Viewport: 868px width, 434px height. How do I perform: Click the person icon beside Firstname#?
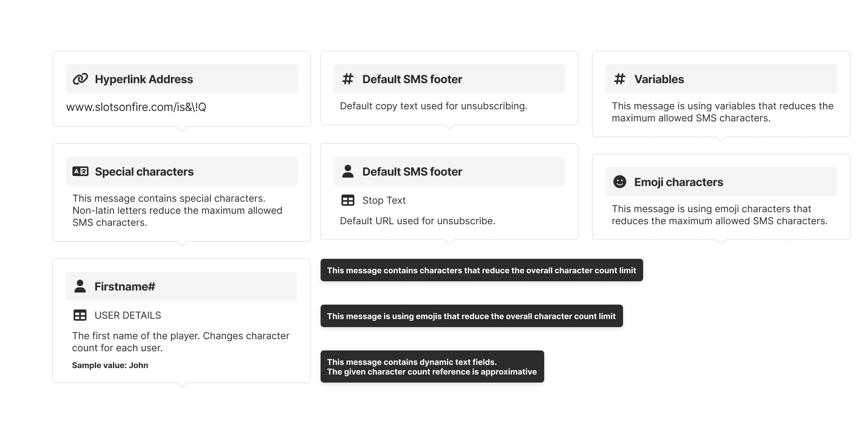(80, 286)
